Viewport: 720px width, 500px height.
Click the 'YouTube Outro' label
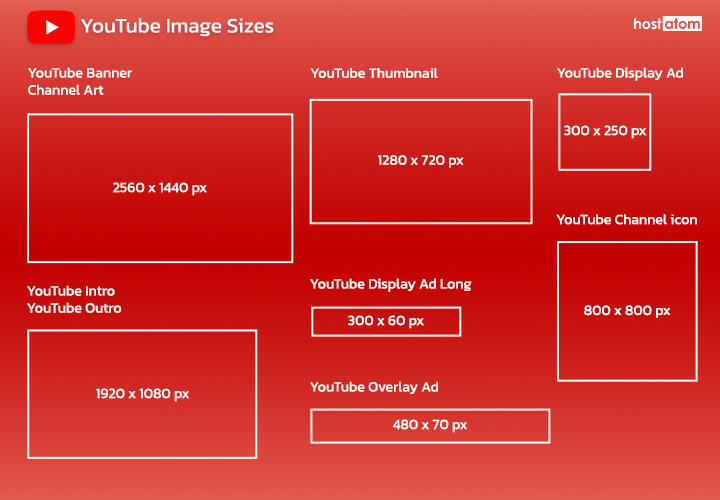75,308
